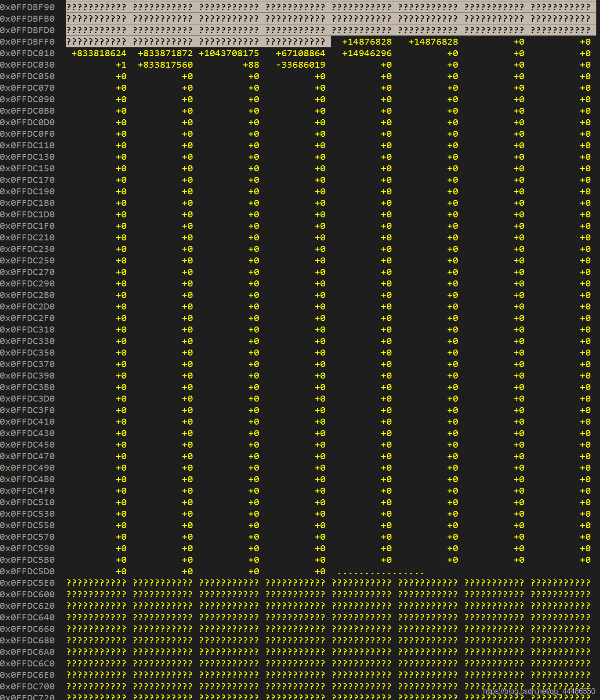Click the first +0 in row 0x0FFDC050
Screen dimensions: 600x700
tap(121, 76)
